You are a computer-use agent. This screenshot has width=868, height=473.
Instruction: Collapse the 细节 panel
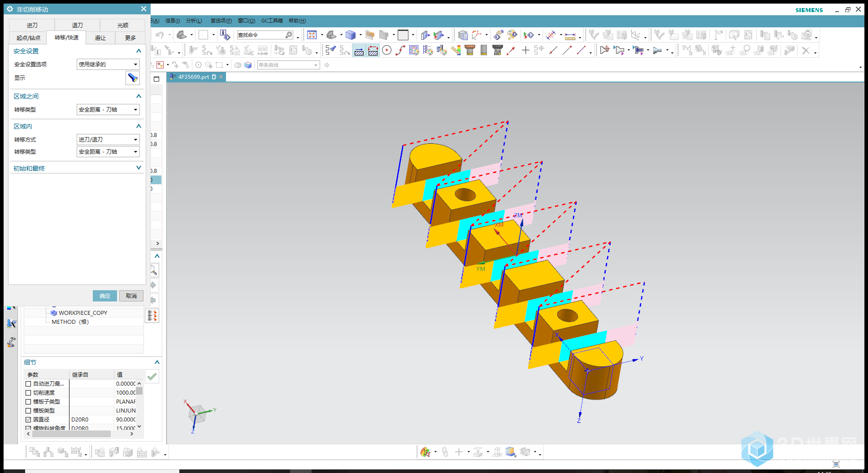pyautogui.click(x=157, y=362)
